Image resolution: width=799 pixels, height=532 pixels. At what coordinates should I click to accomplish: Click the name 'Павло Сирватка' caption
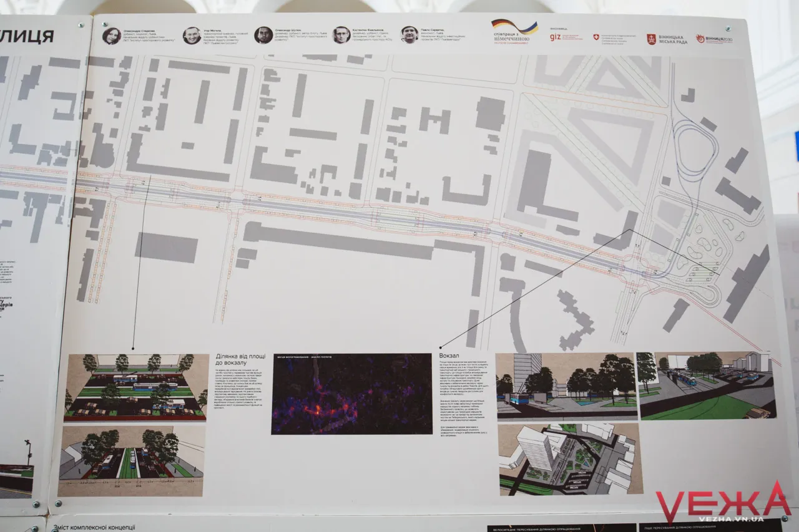pos(433,29)
